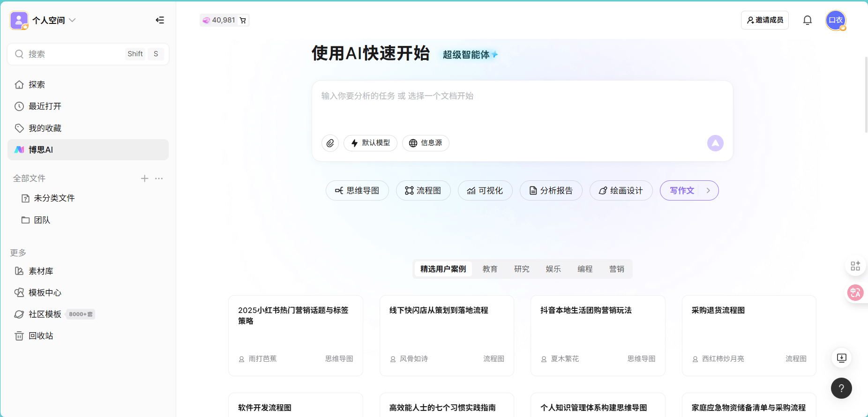Switch to the 教育 tab
This screenshot has height=417, width=868.
point(490,269)
